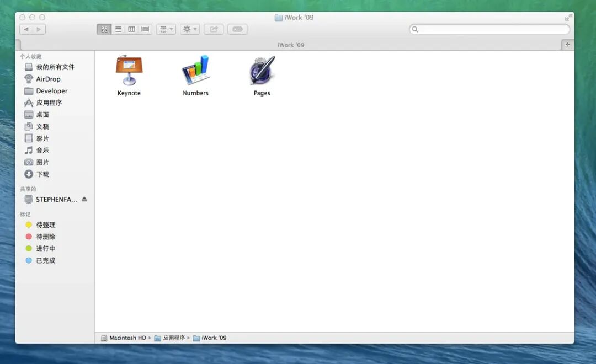The image size is (596, 364).
Task: Add a new Finder tab
Action: [567, 45]
